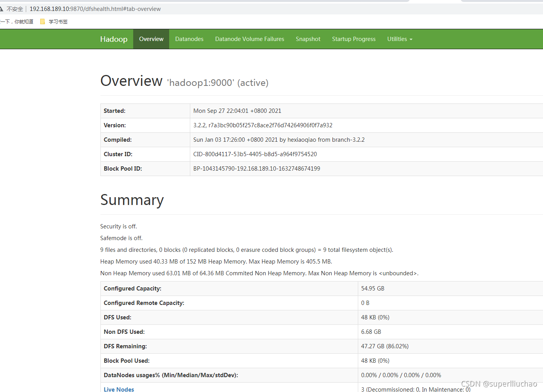Click the Hadoop brand link
This screenshot has height=392, width=543.
click(114, 39)
